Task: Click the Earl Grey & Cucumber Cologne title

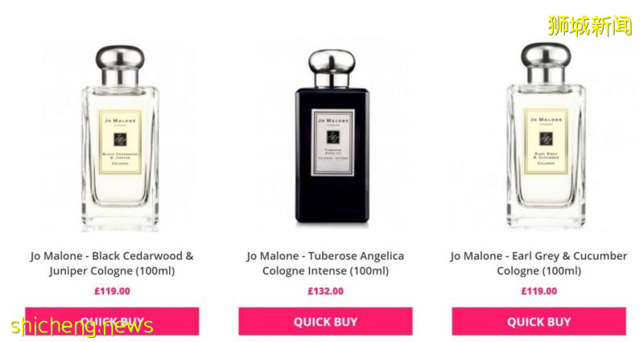Action: 539,263
